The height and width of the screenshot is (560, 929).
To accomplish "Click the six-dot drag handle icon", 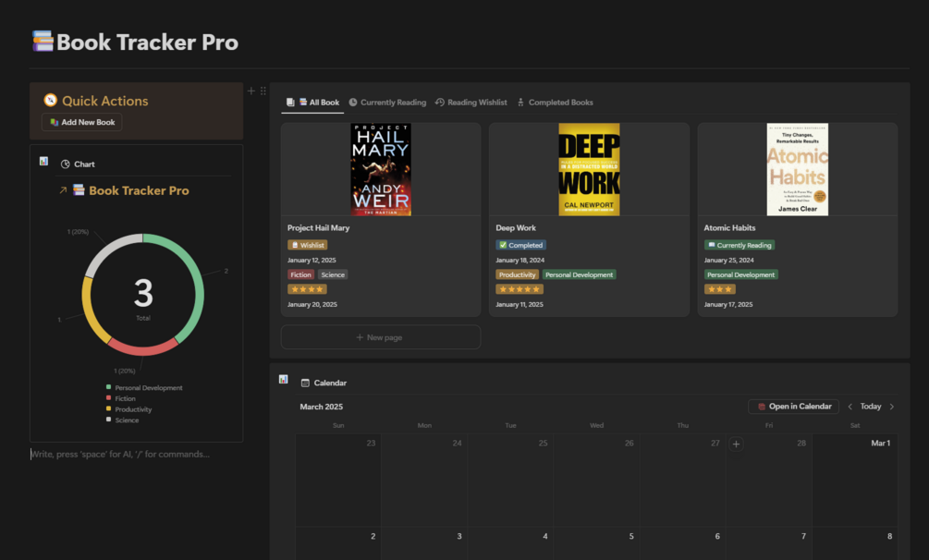I will click(x=263, y=91).
